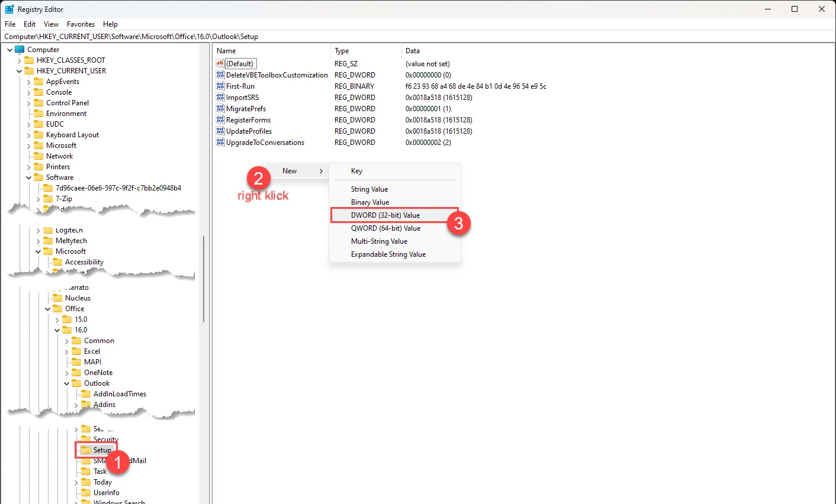Sort values by the Name column header
This screenshot has height=504, width=836.
(272, 51)
